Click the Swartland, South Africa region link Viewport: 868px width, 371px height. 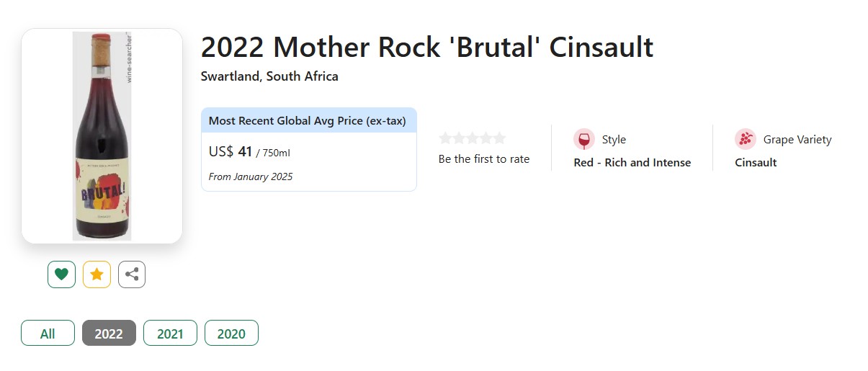pyautogui.click(x=269, y=76)
